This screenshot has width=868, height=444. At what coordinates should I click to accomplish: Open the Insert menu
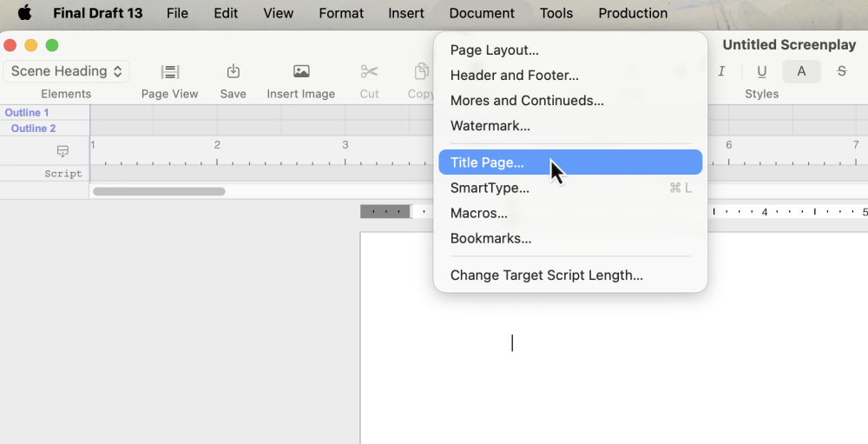(405, 13)
